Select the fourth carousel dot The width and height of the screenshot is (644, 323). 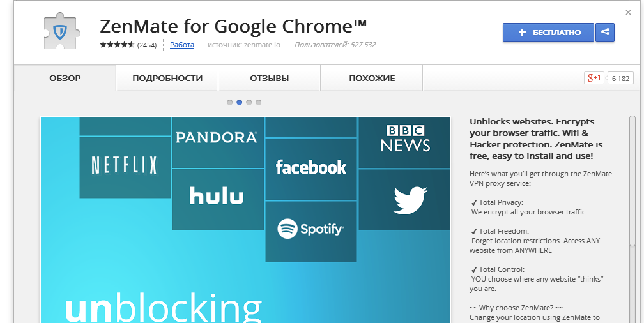258,103
